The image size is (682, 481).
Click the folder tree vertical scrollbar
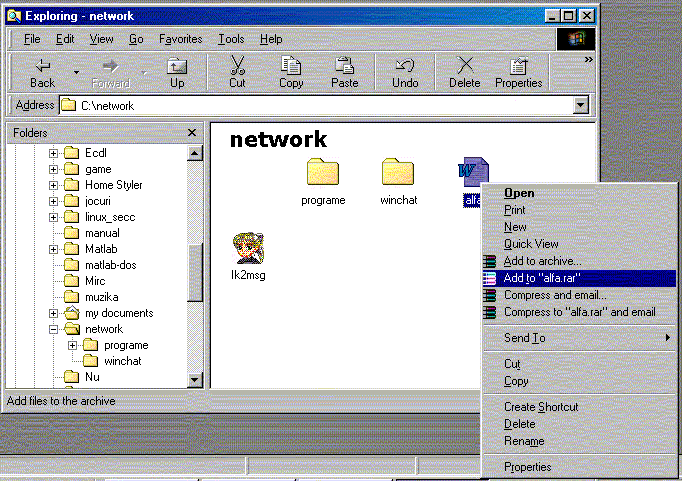tap(195, 270)
